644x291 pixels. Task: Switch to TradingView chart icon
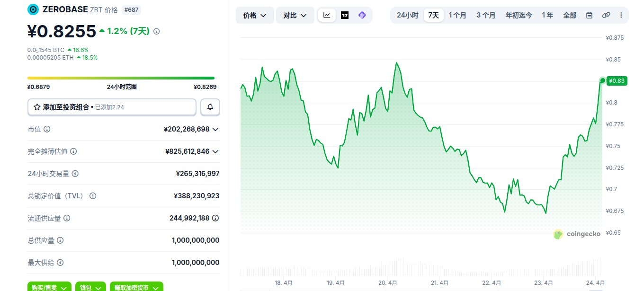click(x=345, y=15)
